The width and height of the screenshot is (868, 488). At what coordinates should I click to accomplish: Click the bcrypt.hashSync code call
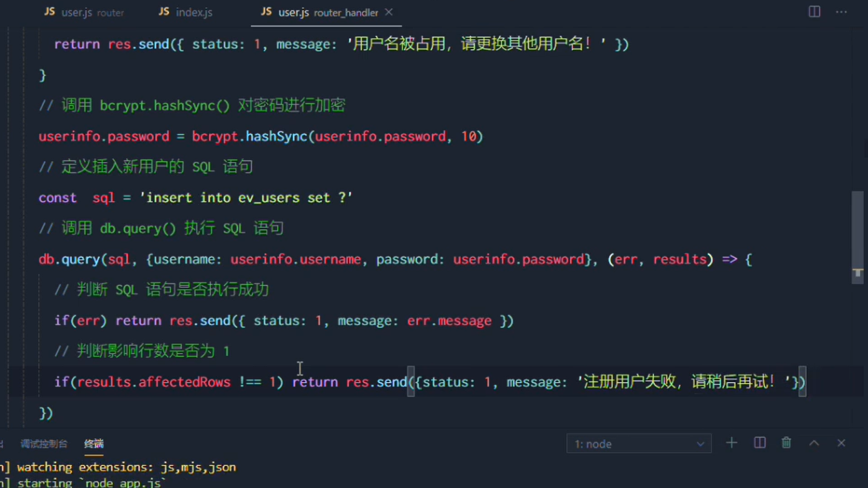pyautogui.click(x=250, y=136)
